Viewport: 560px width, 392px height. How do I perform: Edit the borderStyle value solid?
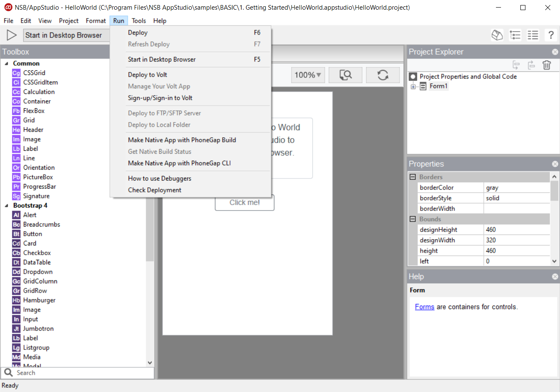coord(517,198)
